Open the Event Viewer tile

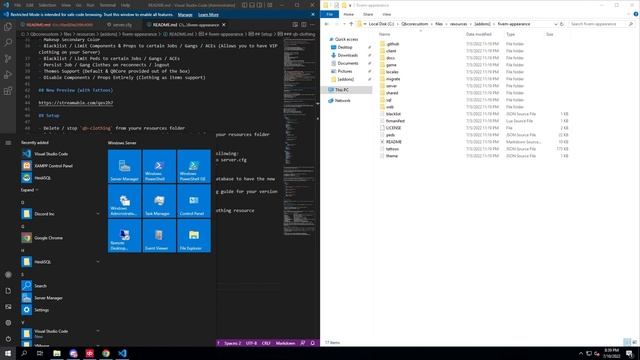pos(159,236)
